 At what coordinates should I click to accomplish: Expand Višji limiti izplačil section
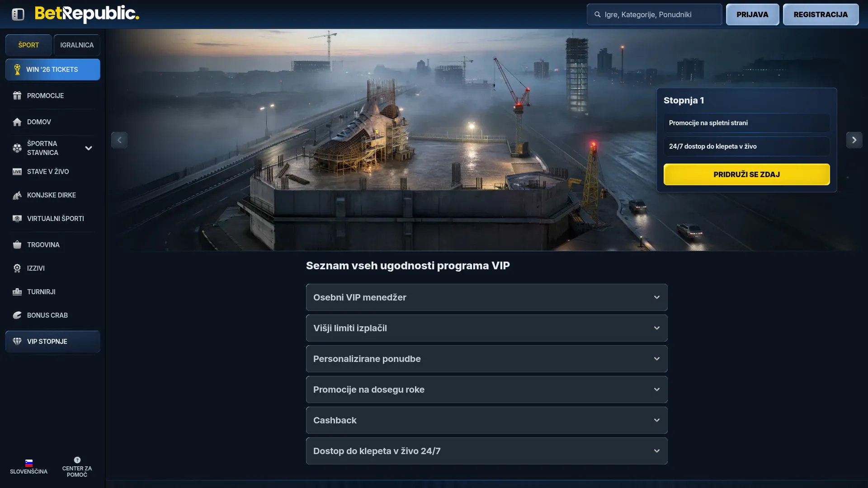tap(487, 328)
